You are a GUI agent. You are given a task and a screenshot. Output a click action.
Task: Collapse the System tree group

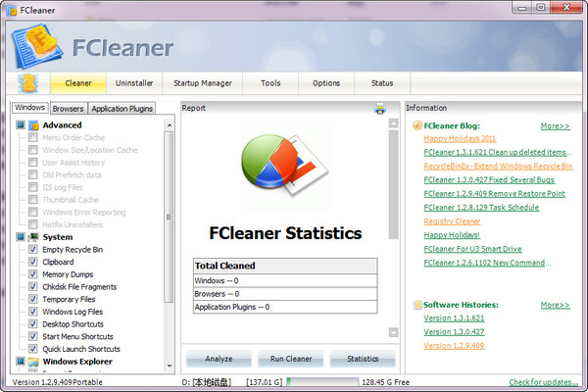click(x=21, y=237)
